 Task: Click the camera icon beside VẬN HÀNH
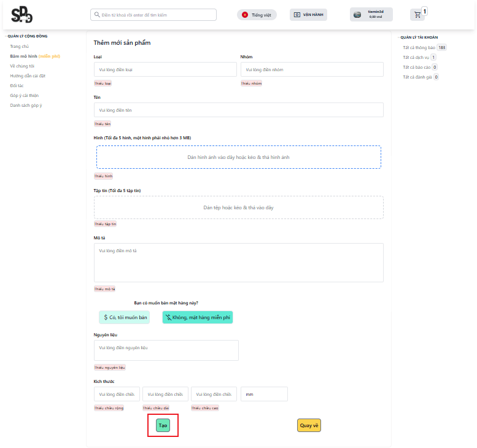[297, 15]
